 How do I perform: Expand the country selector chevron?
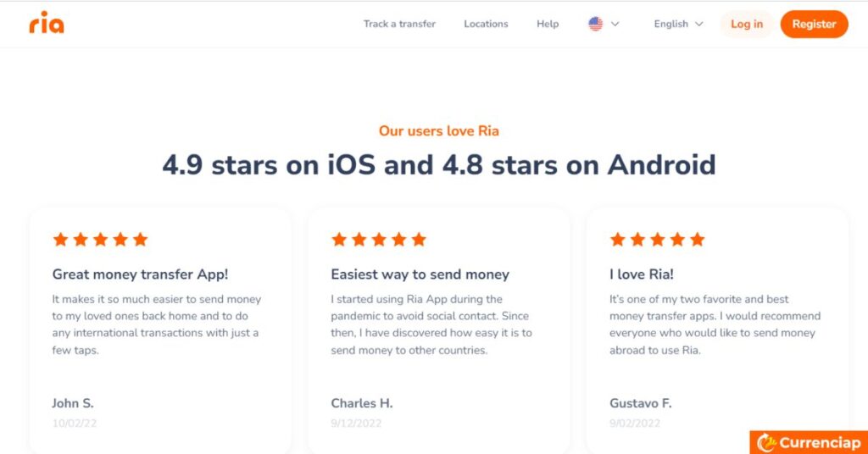click(x=615, y=24)
